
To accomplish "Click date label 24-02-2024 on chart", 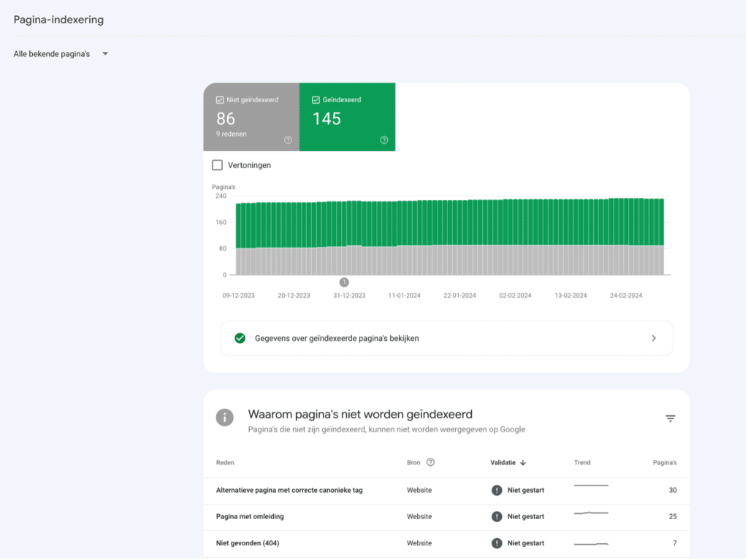I will pyautogui.click(x=626, y=296).
